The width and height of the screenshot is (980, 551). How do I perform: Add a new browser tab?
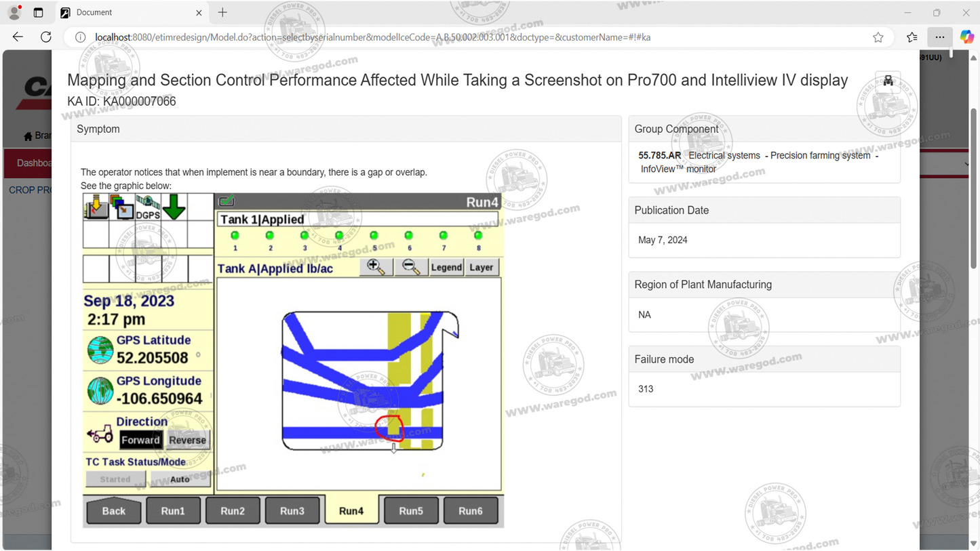click(x=222, y=12)
